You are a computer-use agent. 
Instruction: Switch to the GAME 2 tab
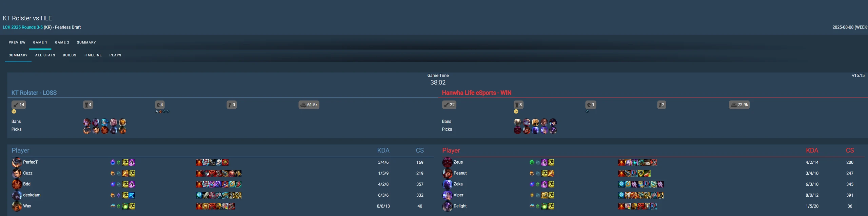tap(62, 42)
